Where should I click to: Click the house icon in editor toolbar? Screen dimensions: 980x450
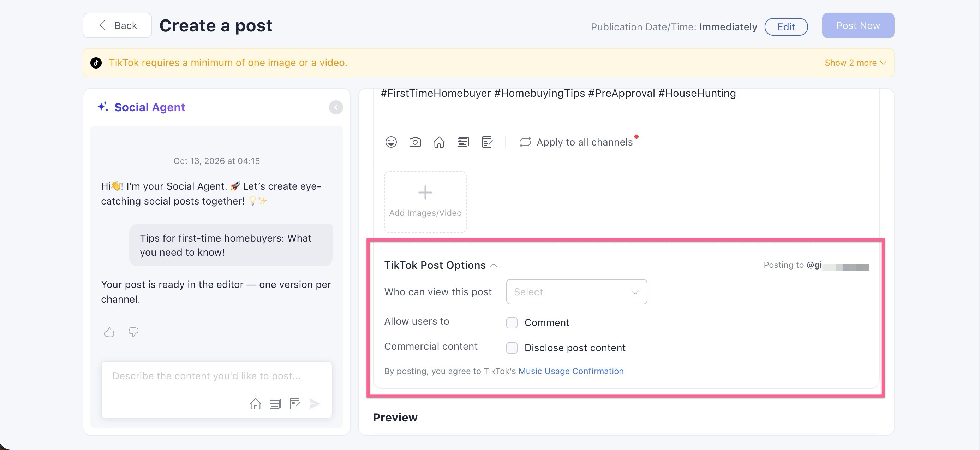pos(439,142)
